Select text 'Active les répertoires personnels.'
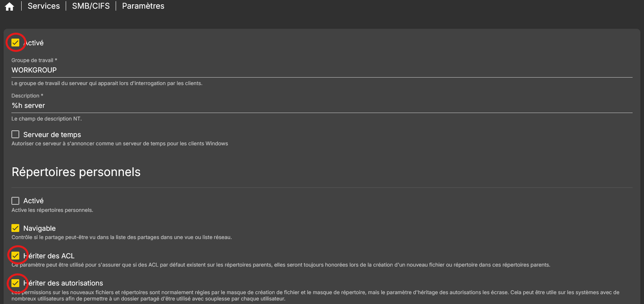The image size is (644, 304). 52,210
